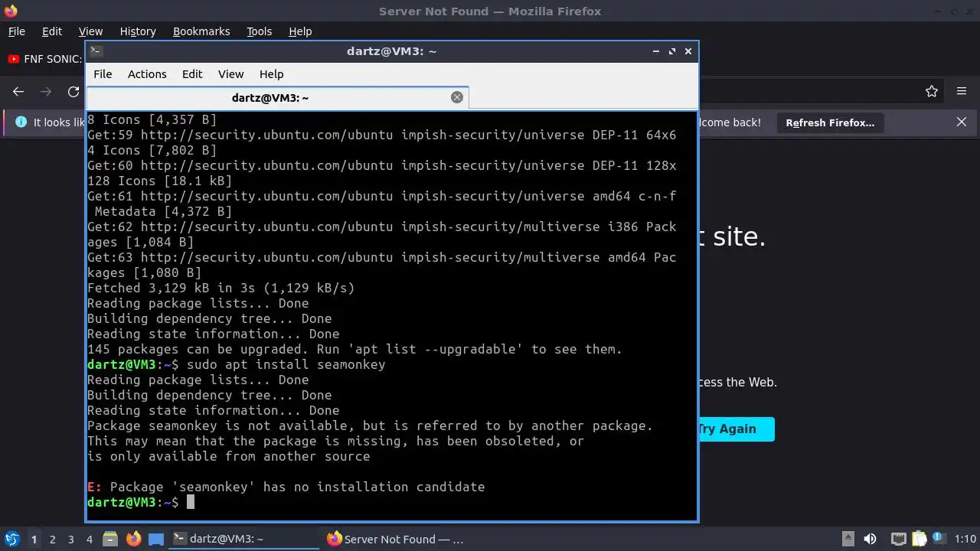Activate Server Not Found Firefox taskbar entry
Screen dimensions: 980x551
396,539
